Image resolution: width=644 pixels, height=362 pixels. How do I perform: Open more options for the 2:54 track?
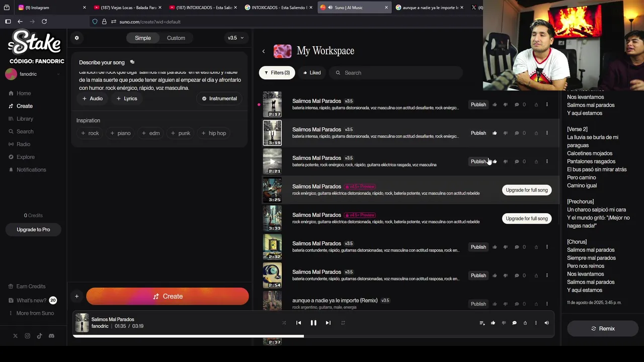(x=547, y=276)
